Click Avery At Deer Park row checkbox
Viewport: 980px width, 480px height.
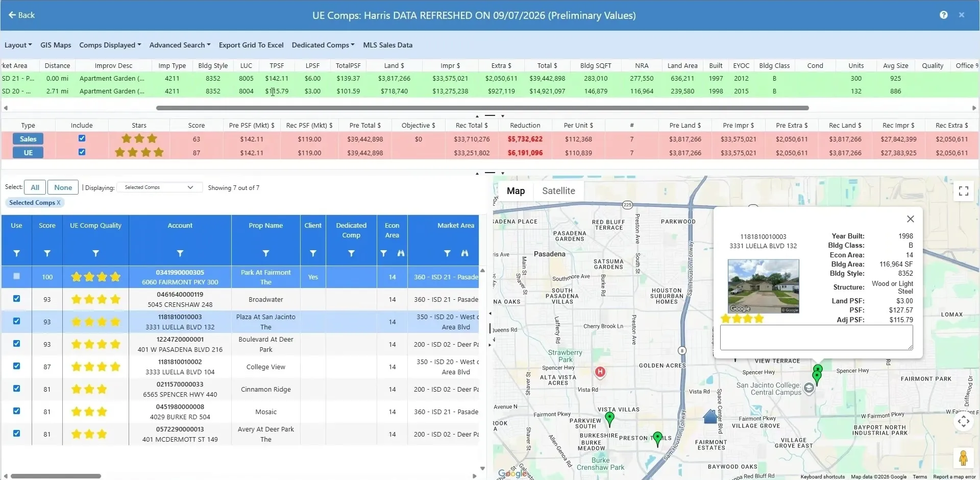(16, 434)
